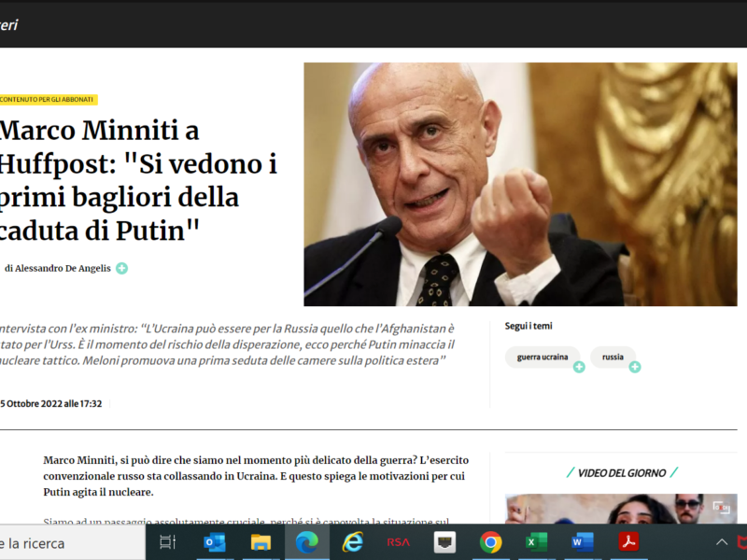Image resolution: width=747 pixels, height=560 pixels.
Task: Open Outlook from the taskbar
Action: click(x=214, y=542)
